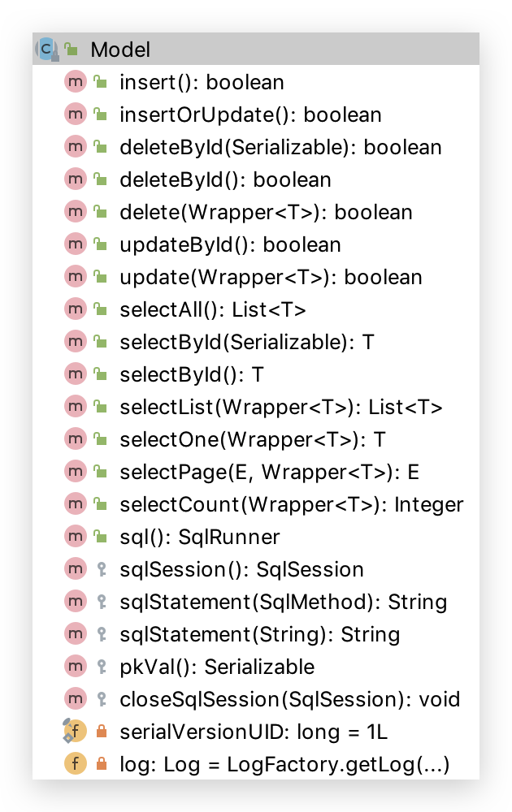Click the method icon beside selectAll()
512x812 pixels.
point(75,309)
